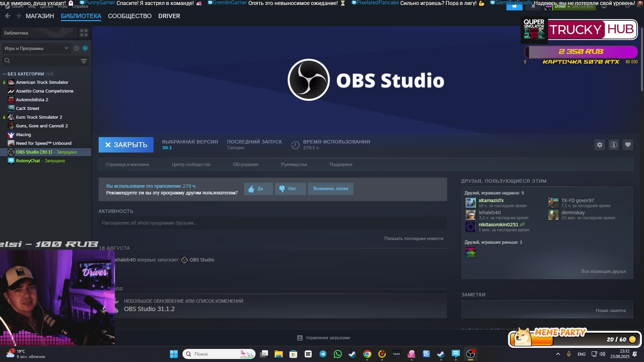Open Страница в магазине link
Image resolution: width=644 pixels, height=362 pixels.
[x=127, y=165]
